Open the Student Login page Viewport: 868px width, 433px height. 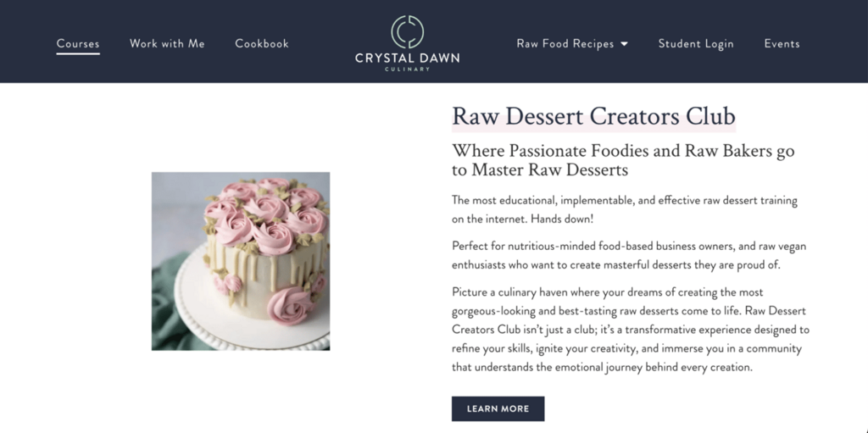tap(696, 43)
